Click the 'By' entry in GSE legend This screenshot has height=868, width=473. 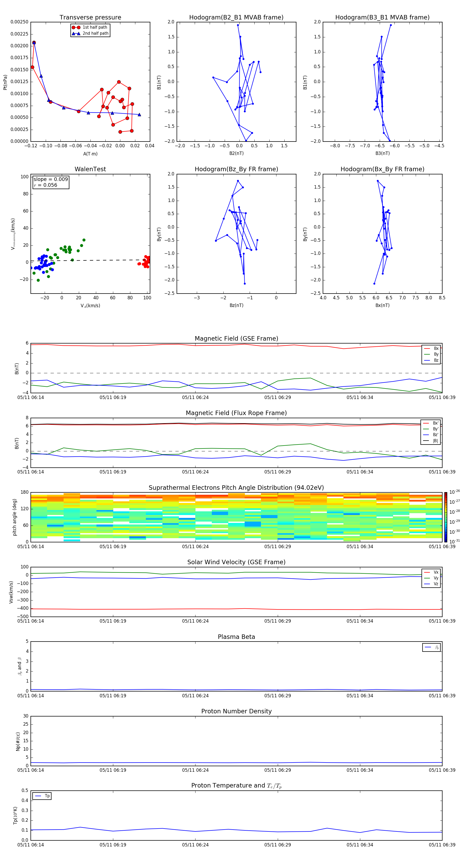[x=431, y=354]
